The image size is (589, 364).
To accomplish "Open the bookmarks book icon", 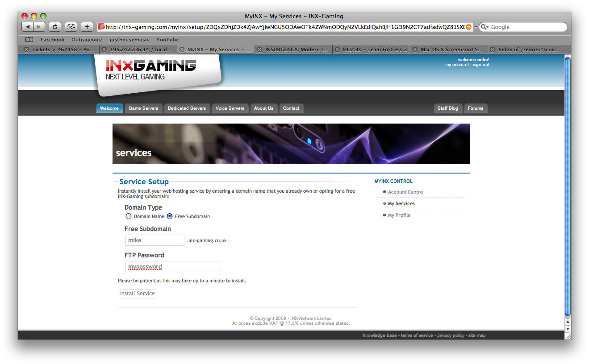I will point(29,40).
